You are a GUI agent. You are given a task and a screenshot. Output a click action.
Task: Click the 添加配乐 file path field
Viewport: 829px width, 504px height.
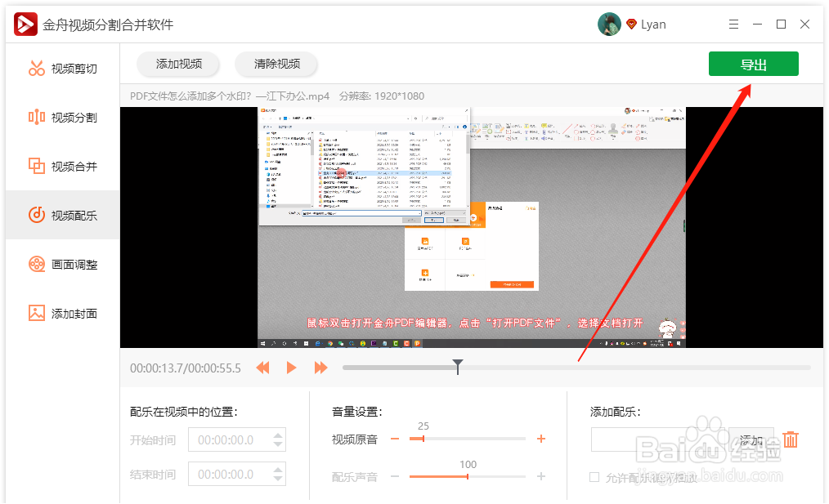tap(659, 439)
